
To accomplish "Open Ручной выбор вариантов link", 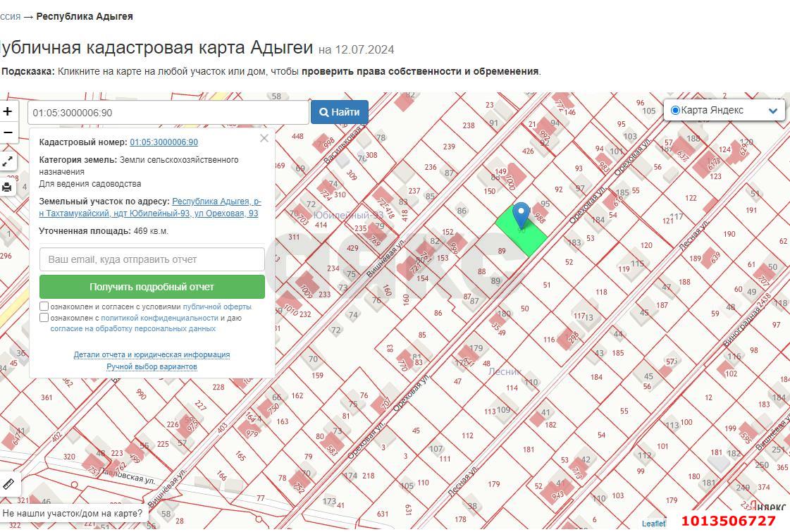I will [x=152, y=366].
